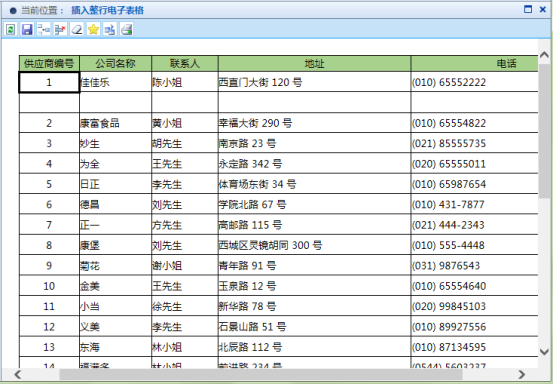553x384 pixels.
Task: Click the export data toolbar icon
Action: click(110, 29)
